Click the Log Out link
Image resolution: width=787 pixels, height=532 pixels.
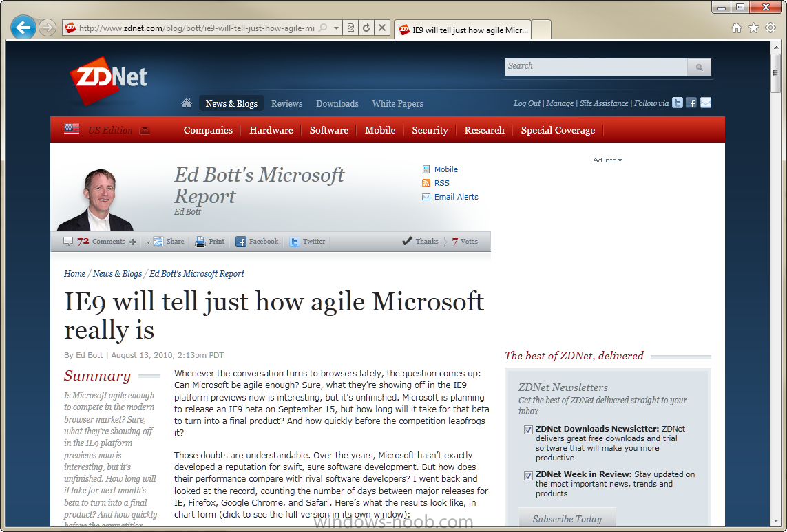click(527, 103)
